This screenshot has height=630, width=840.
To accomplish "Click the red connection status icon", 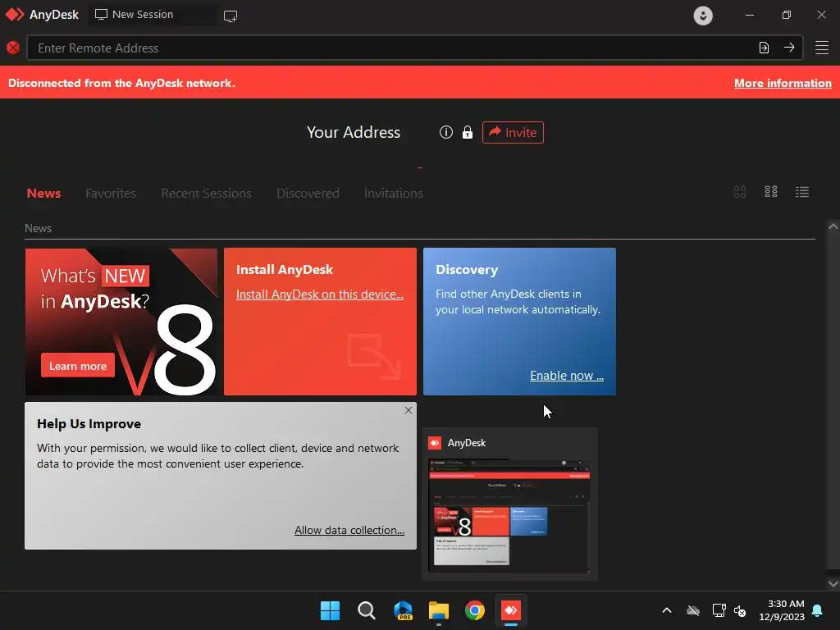I will pos(13,48).
